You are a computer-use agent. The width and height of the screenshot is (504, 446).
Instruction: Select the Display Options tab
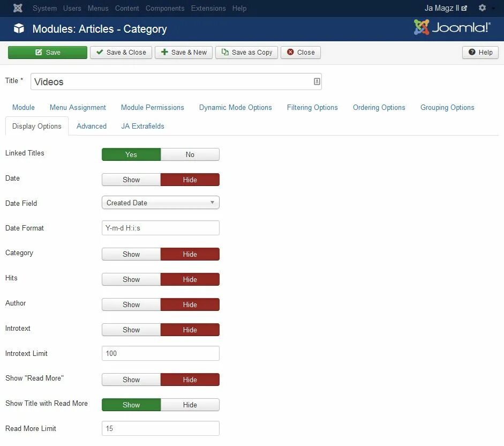click(36, 126)
